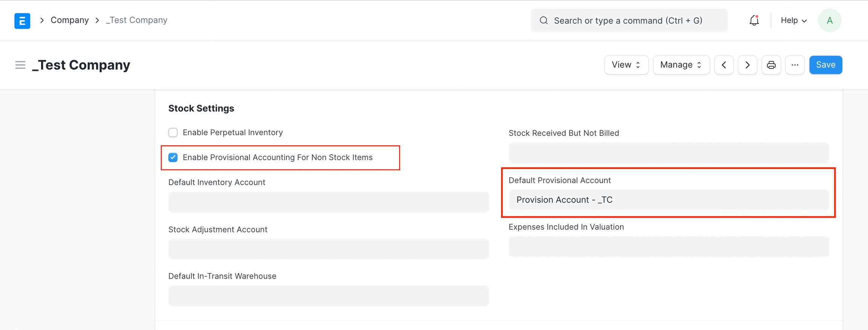The image size is (868, 330).
Task: Select the Stock Received But Not Billed field
Action: 668,153
